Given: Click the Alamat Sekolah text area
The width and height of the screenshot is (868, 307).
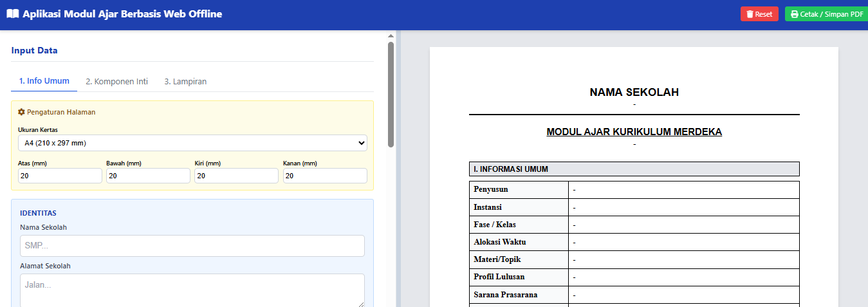Looking at the screenshot, I should (x=192, y=291).
